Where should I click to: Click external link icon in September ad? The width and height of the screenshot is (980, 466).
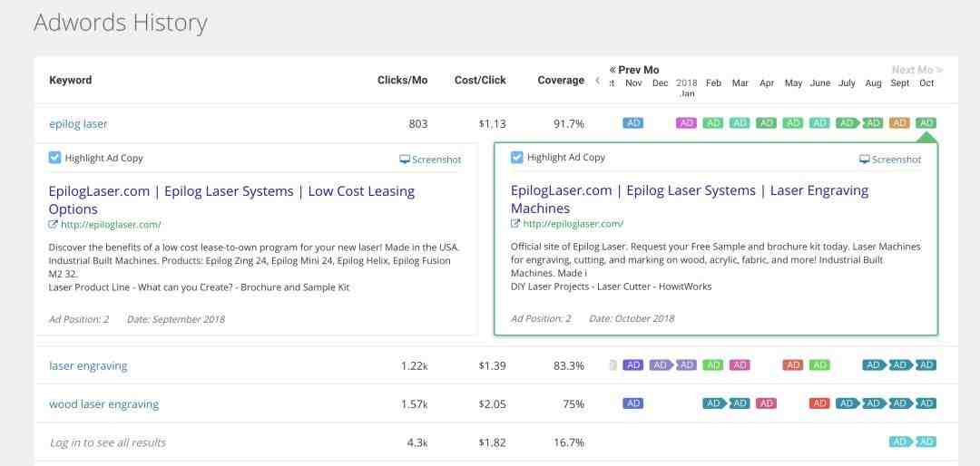(x=54, y=225)
